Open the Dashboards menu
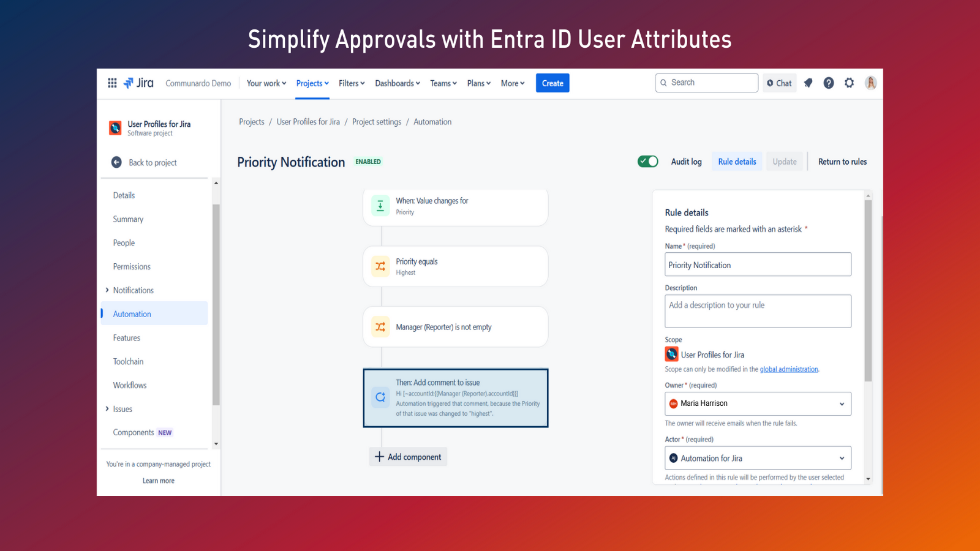 pos(397,83)
